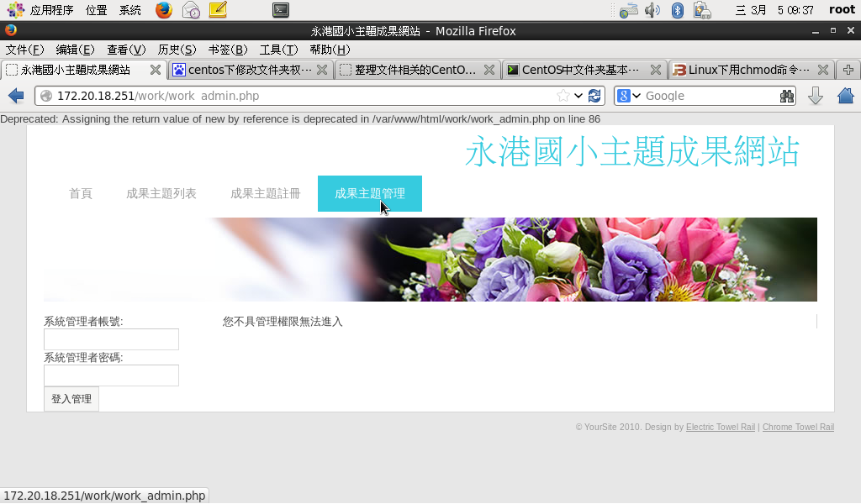Image resolution: width=861 pixels, height=504 pixels.
Task: Focus the 系統管理者帳號 input field
Action: 111,339
